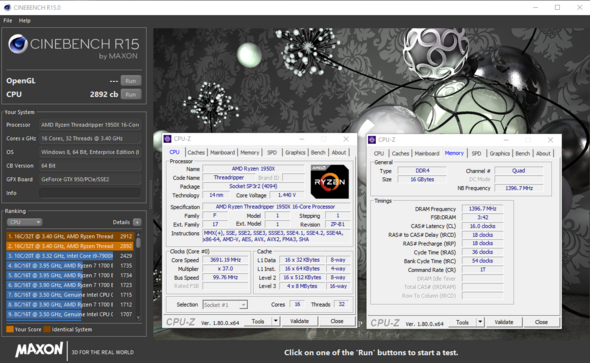Open the Help menu
The height and width of the screenshot is (363, 590).
tap(24, 21)
